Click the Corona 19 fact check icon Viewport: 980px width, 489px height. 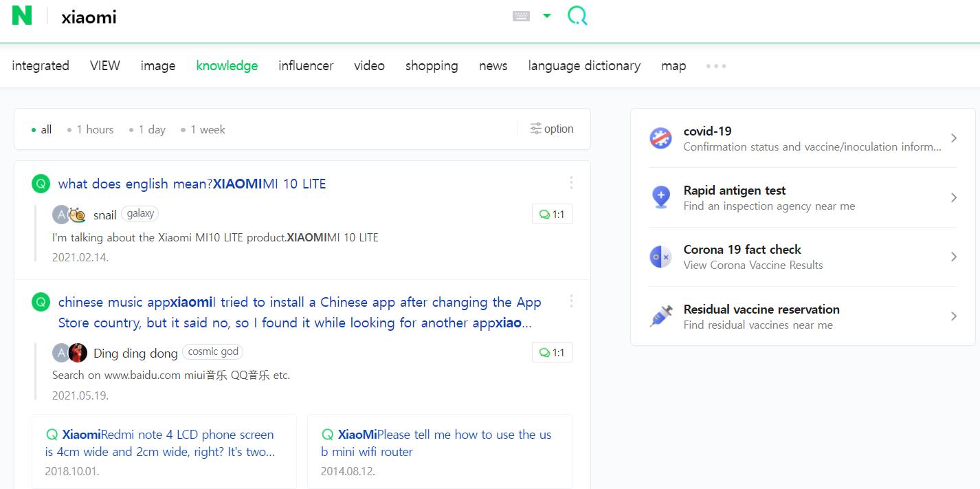pos(660,257)
